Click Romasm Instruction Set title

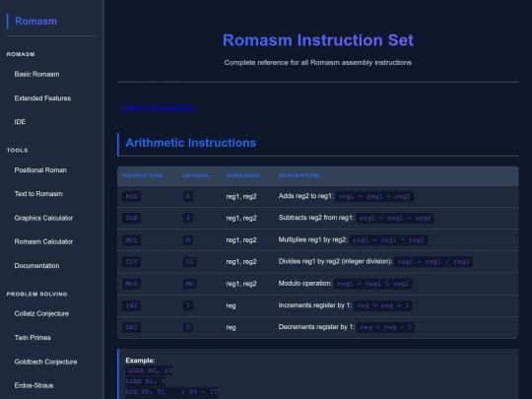[x=318, y=40]
